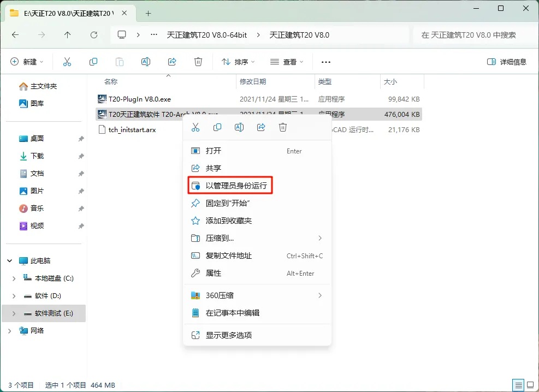Select the 软件测试 (E:) drive item

pyautogui.click(x=44, y=313)
